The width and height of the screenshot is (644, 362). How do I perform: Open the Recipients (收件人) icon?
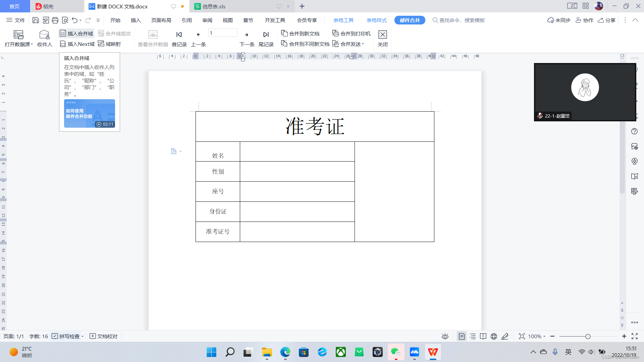44,35
